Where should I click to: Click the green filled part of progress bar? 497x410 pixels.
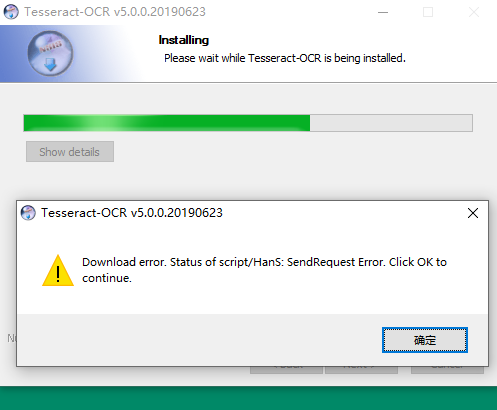[167, 123]
